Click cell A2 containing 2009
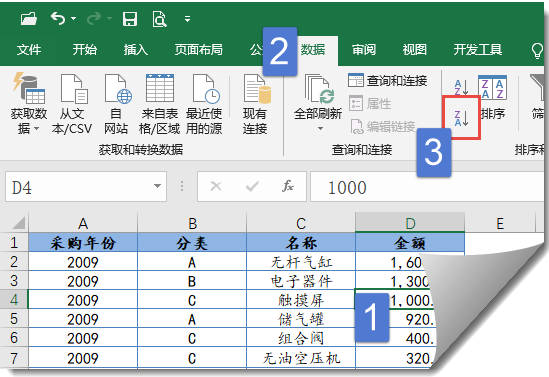 click(83, 261)
